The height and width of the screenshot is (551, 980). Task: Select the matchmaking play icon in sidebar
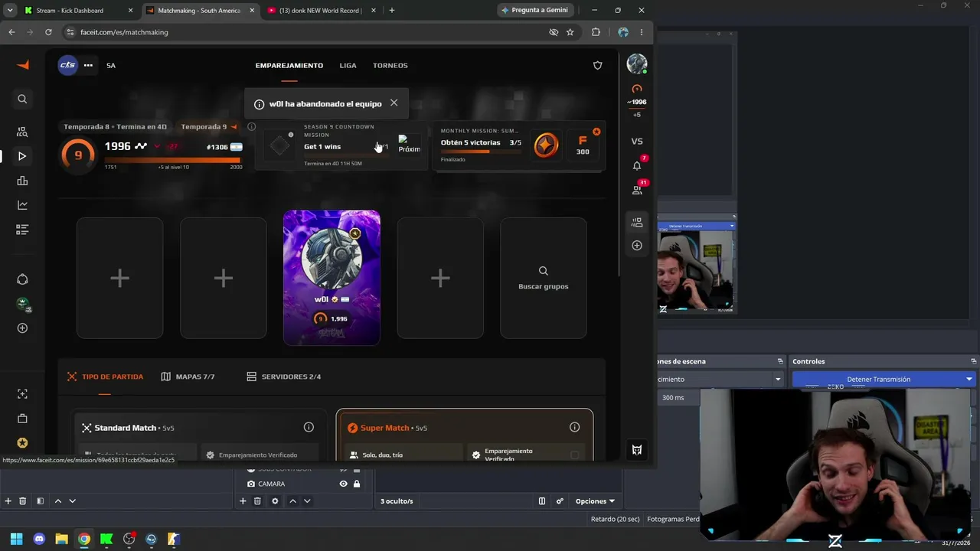coord(22,156)
